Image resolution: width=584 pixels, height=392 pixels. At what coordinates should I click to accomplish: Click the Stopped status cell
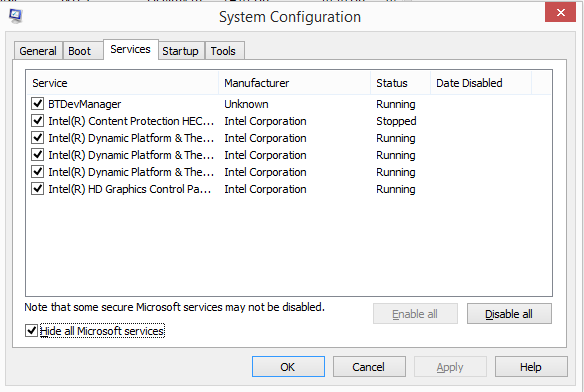tap(396, 121)
